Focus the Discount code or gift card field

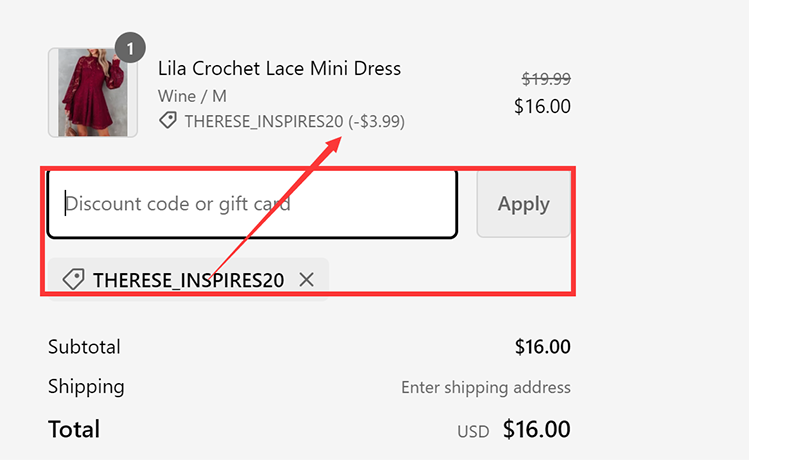(x=252, y=204)
